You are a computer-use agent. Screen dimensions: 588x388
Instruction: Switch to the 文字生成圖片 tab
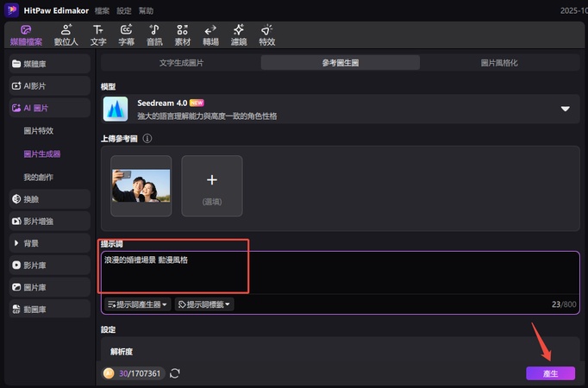(x=181, y=63)
